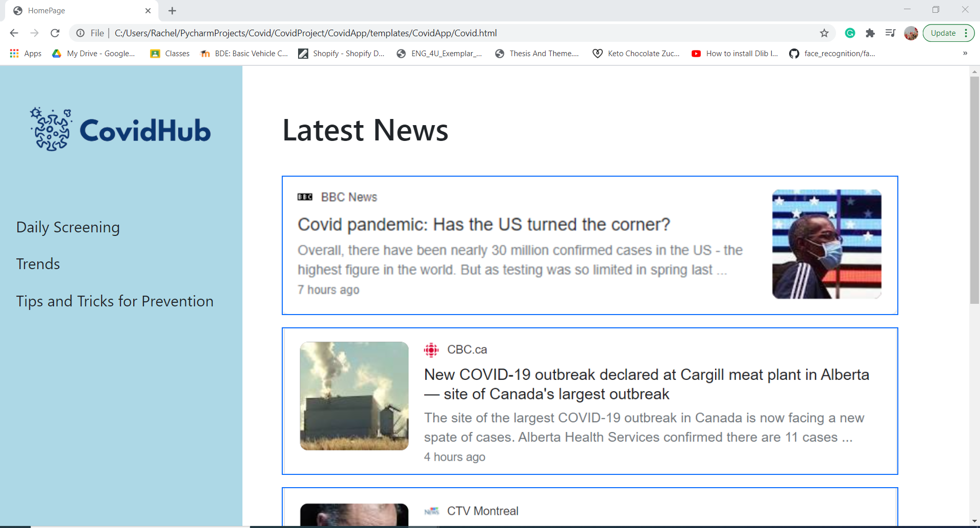The width and height of the screenshot is (980, 528).
Task: Open 'Has the US turned the corner?' headline
Action: (484, 225)
